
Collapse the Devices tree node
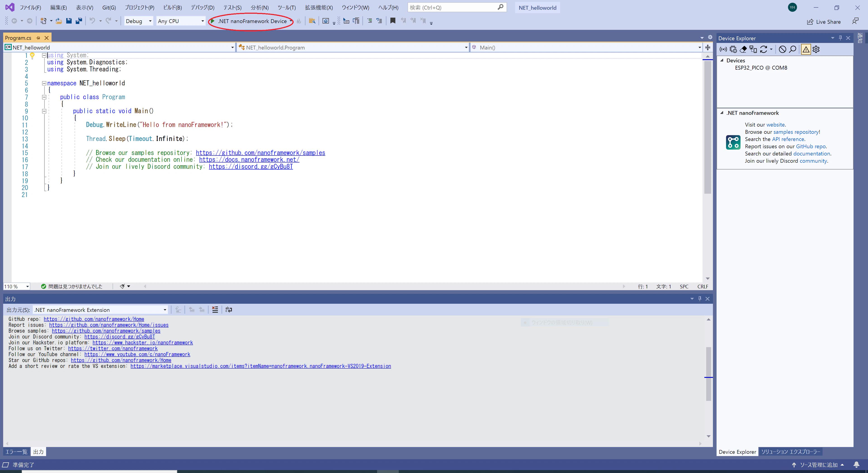point(722,60)
